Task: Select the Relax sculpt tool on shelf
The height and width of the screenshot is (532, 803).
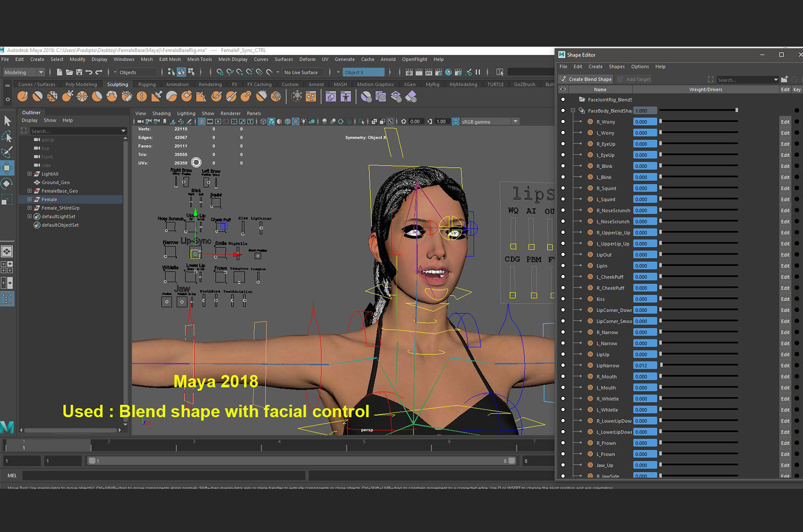Action: tap(52, 96)
